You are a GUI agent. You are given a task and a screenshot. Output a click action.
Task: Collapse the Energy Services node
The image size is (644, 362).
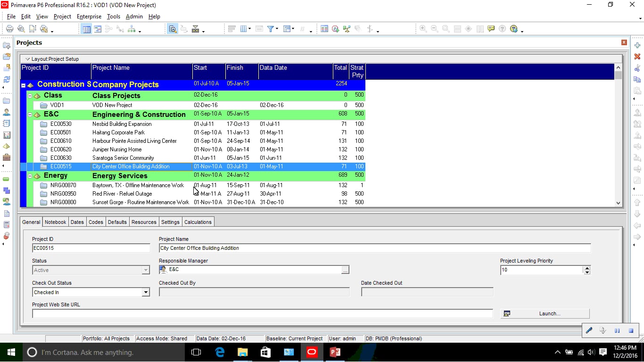pos(30,176)
